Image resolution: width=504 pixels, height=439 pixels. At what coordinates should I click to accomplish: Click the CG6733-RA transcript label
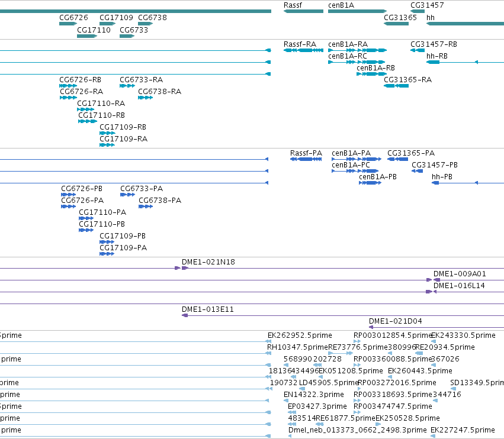click(x=141, y=80)
